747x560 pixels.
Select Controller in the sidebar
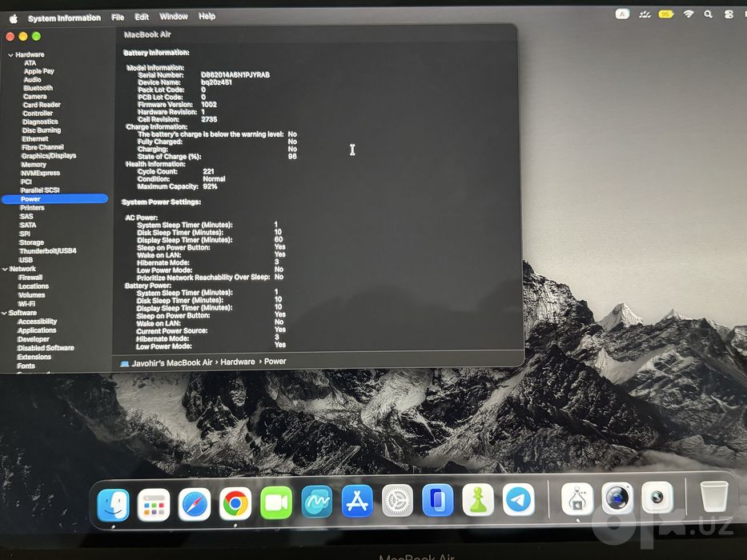pos(38,114)
